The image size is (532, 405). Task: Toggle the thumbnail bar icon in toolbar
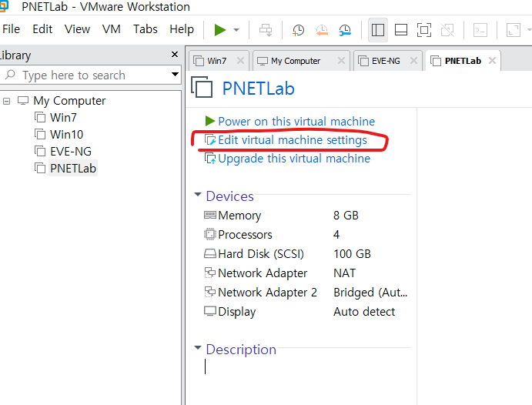(x=401, y=30)
